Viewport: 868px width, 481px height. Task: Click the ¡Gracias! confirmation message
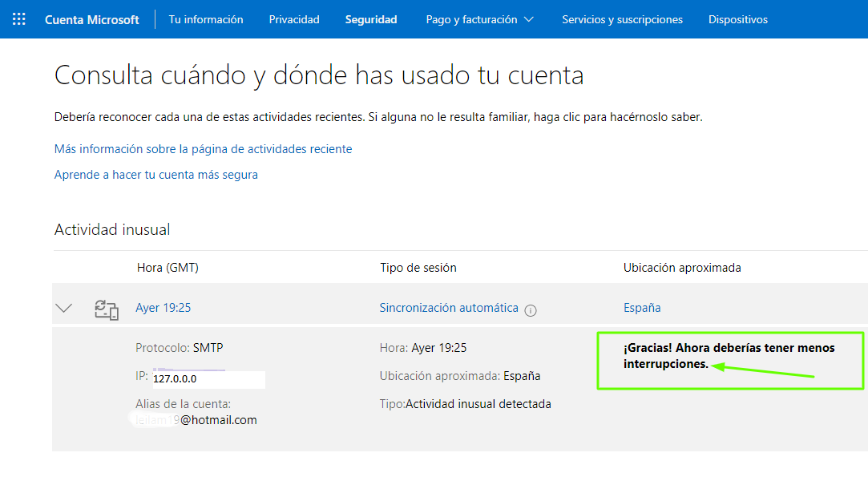click(x=729, y=356)
